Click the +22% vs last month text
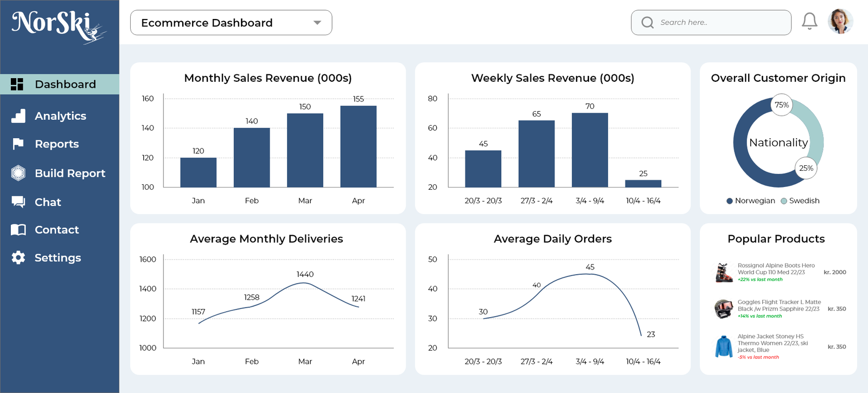 (x=760, y=280)
